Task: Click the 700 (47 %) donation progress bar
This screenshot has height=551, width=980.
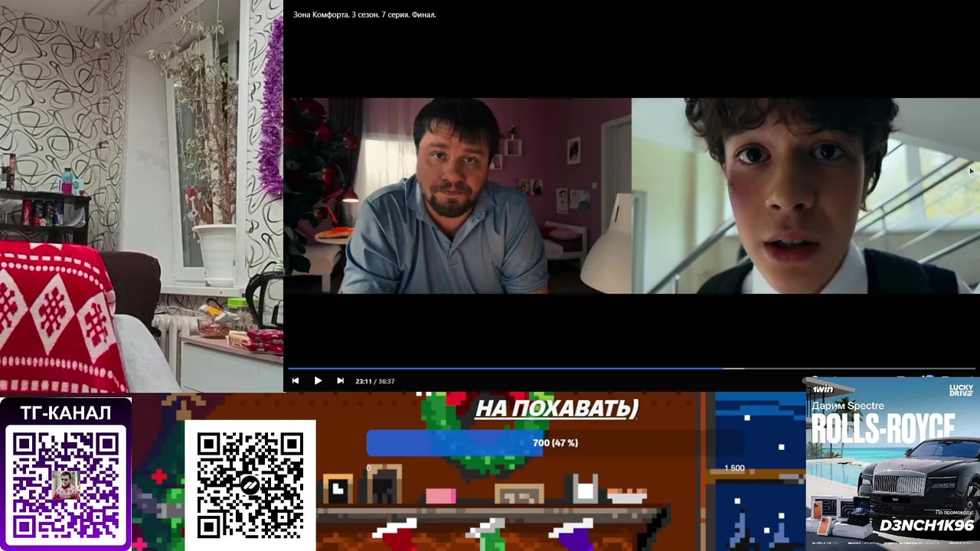Action: click(555, 443)
